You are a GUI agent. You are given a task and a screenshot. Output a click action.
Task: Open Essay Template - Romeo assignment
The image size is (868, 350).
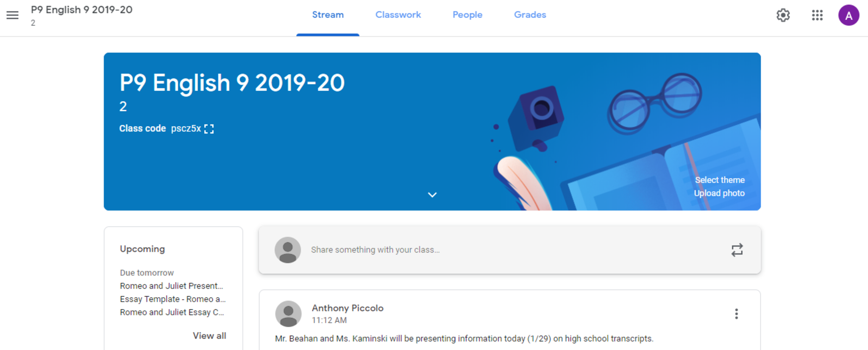[x=172, y=299]
